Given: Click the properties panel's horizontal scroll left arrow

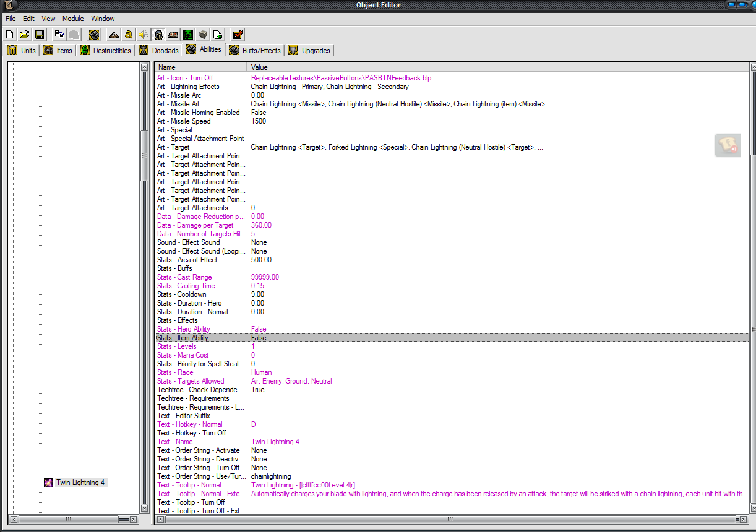Looking at the screenshot, I should click(161, 519).
